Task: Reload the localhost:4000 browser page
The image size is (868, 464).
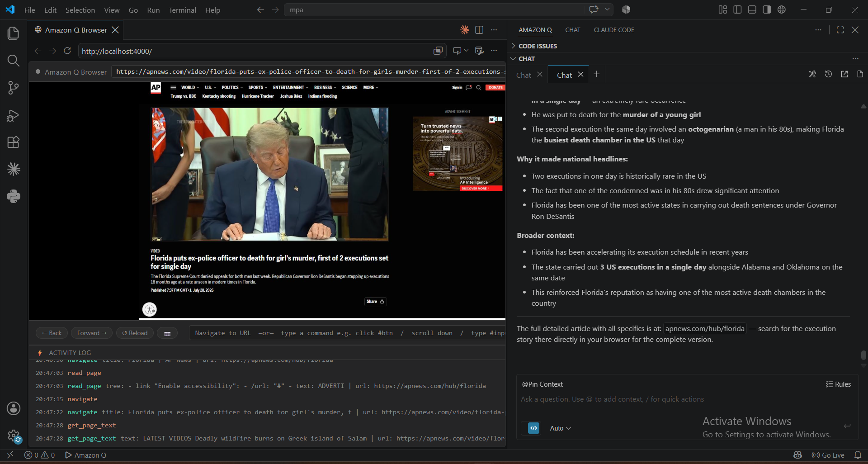Action: (x=67, y=51)
